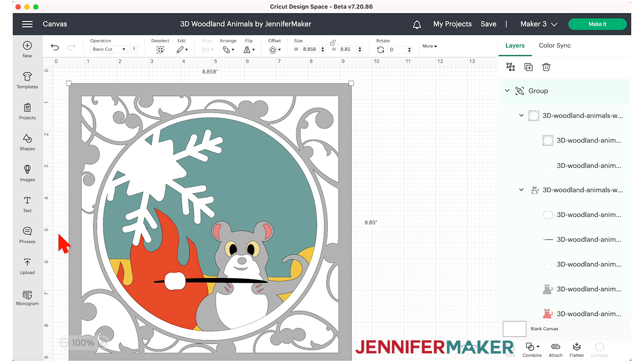
Task: Click the Ungroup icon in Layers panel
Action: tap(511, 67)
